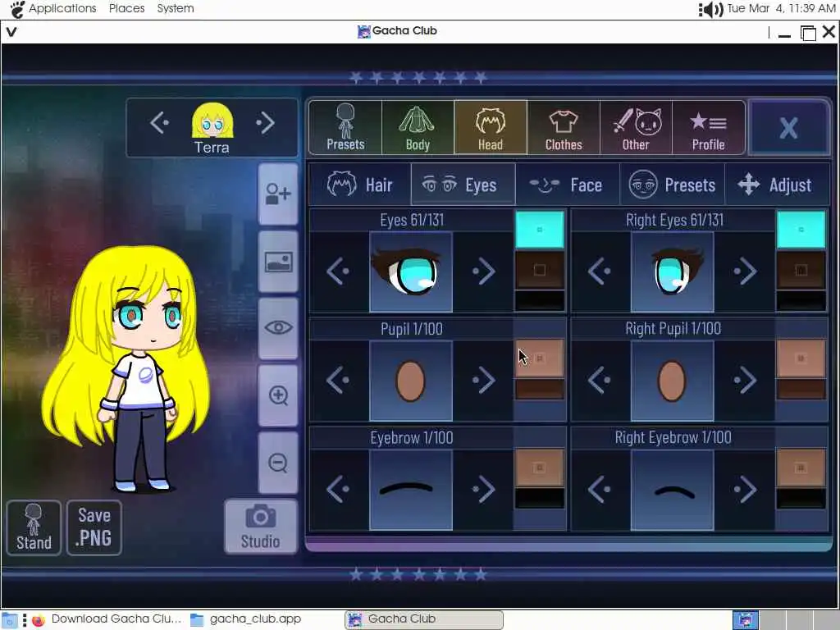Go to previous character before Terra
Viewport: 840px width, 630px height.
(160, 123)
